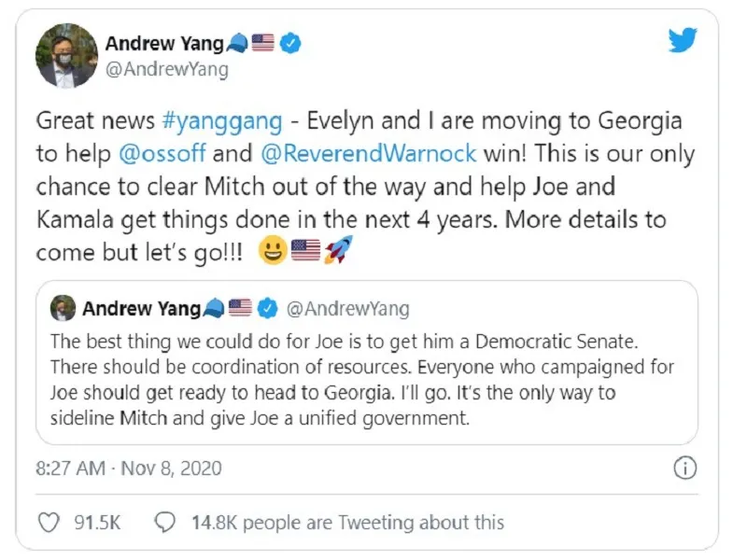This screenshot has width=747, height=560.
Task: Click the Twitter bird logo
Action: coord(684,42)
